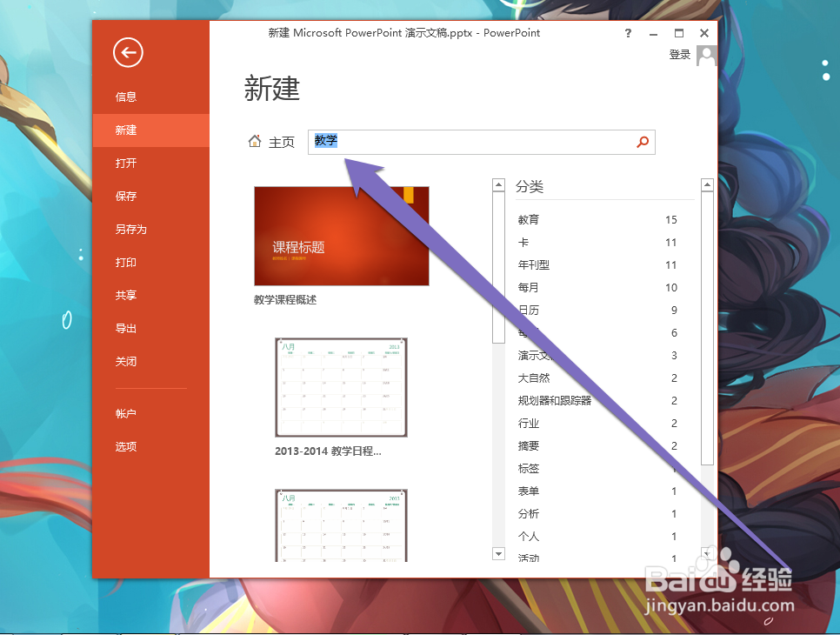Maximize the PowerPoint window
This screenshot has width=840, height=635.
click(679, 33)
